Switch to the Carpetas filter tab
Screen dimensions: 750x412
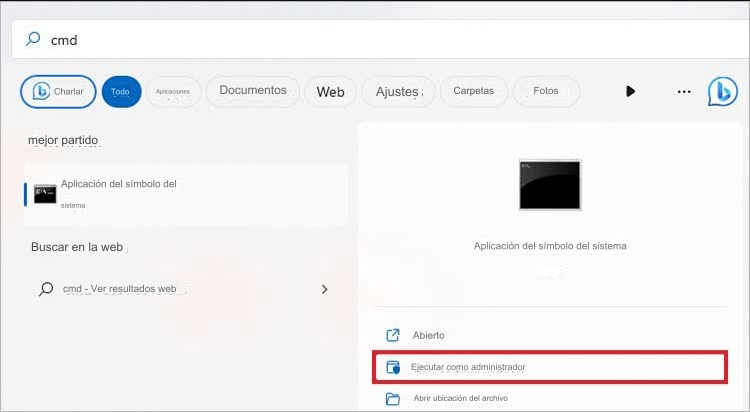[474, 91]
